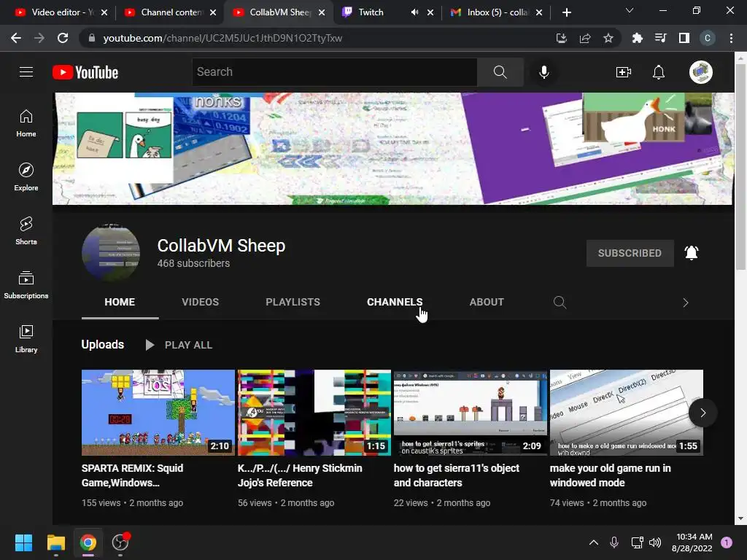The image size is (747, 560).
Task: Open File Explorer from taskbar
Action: (55, 542)
